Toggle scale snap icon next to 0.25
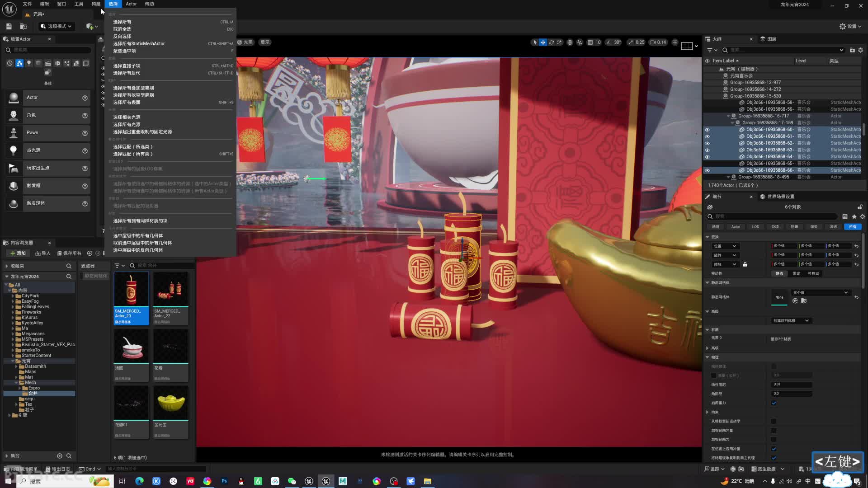Viewport: 868px width, 488px height. tap(631, 42)
